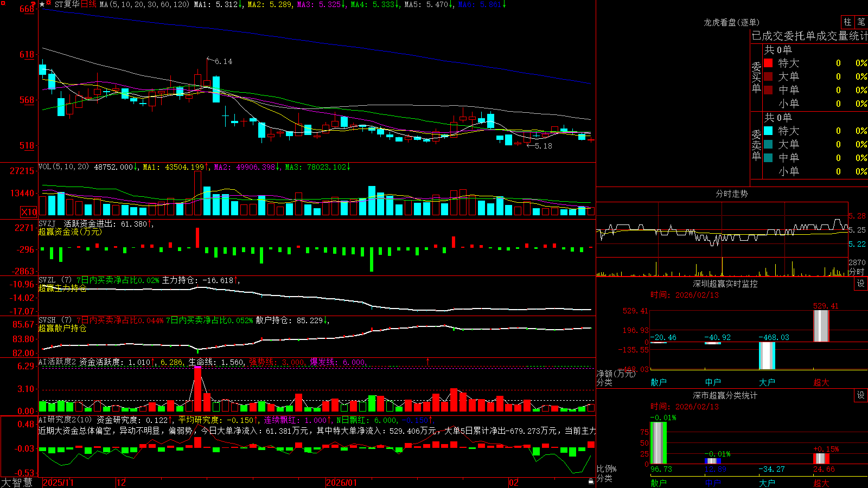This screenshot has width=868, height=488.
Task: Click the 深圳超赢实时监控 panel title
Action: coord(725,284)
